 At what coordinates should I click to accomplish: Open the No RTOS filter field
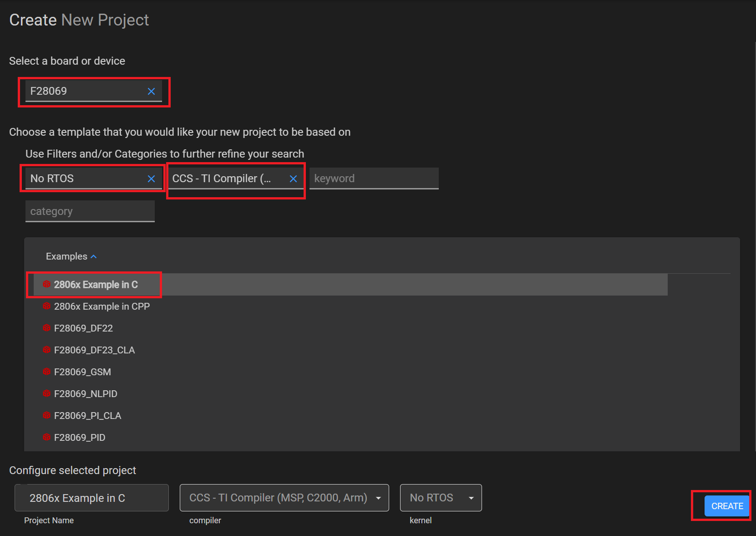[93, 179]
